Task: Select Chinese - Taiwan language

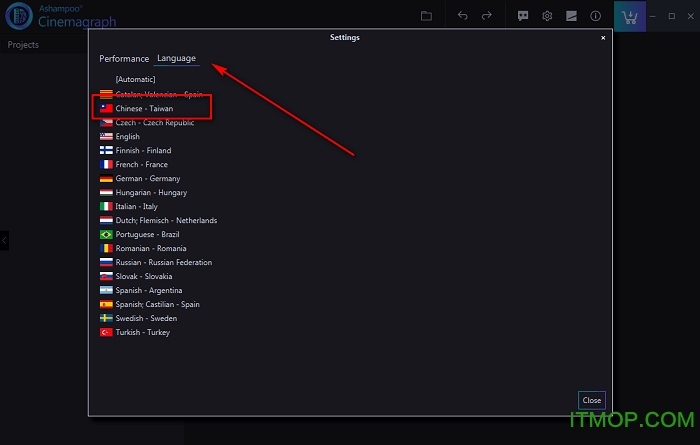Action: pos(143,108)
